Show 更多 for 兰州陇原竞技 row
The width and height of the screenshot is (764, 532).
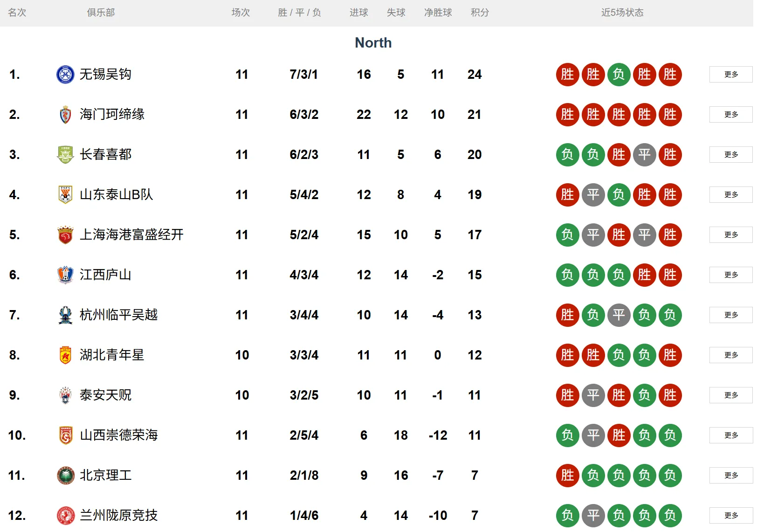pos(731,516)
